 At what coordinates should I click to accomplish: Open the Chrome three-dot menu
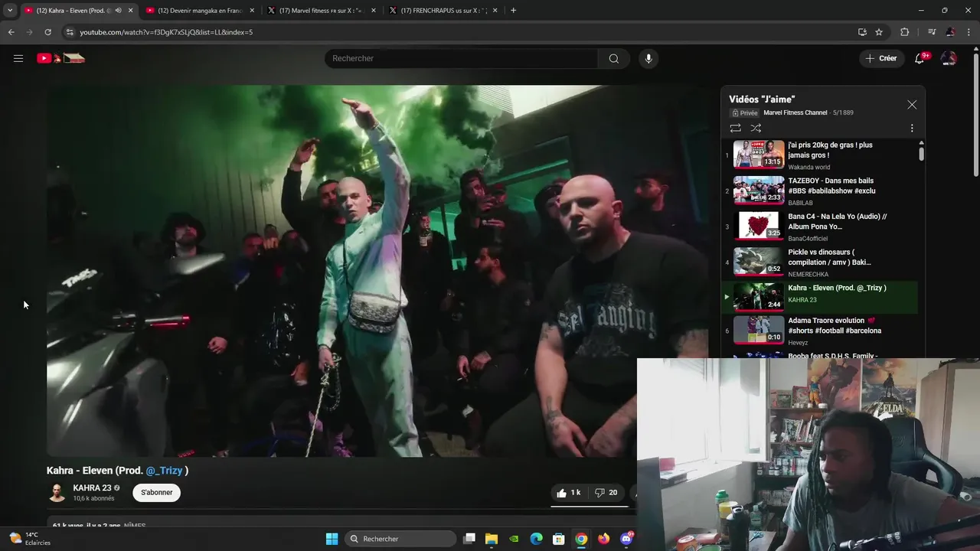(969, 32)
